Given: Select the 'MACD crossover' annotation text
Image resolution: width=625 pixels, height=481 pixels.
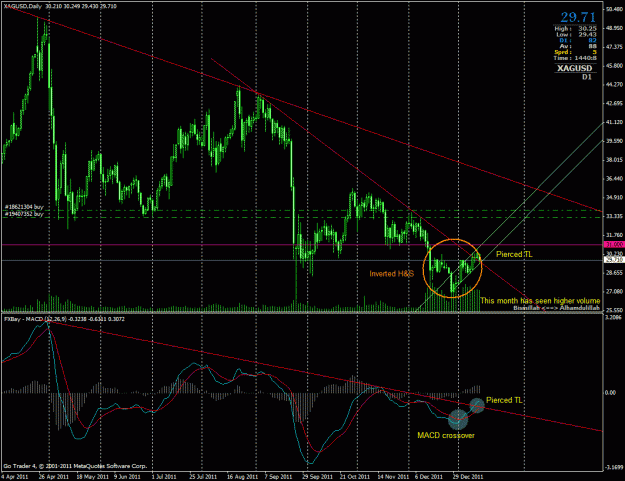Looking at the screenshot, I should pos(446,436).
